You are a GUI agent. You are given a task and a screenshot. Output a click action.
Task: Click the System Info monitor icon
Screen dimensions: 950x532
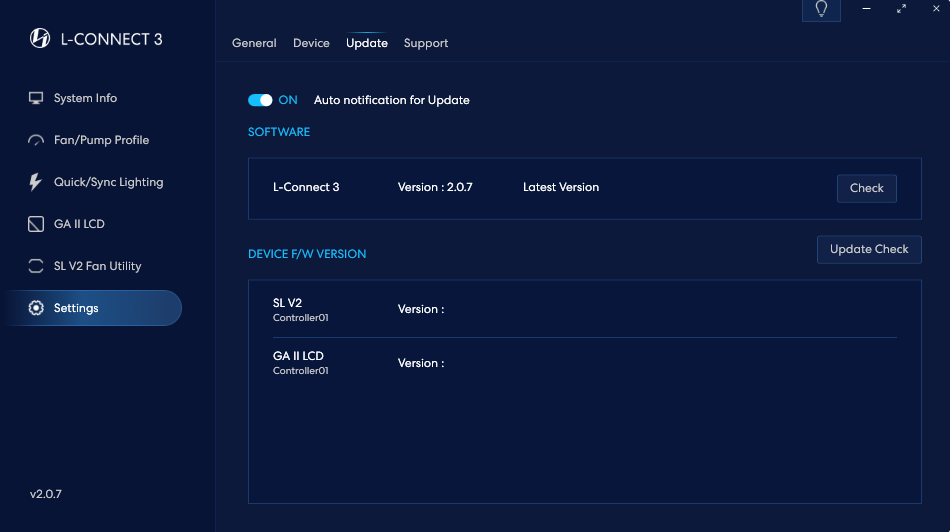(x=36, y=98)
